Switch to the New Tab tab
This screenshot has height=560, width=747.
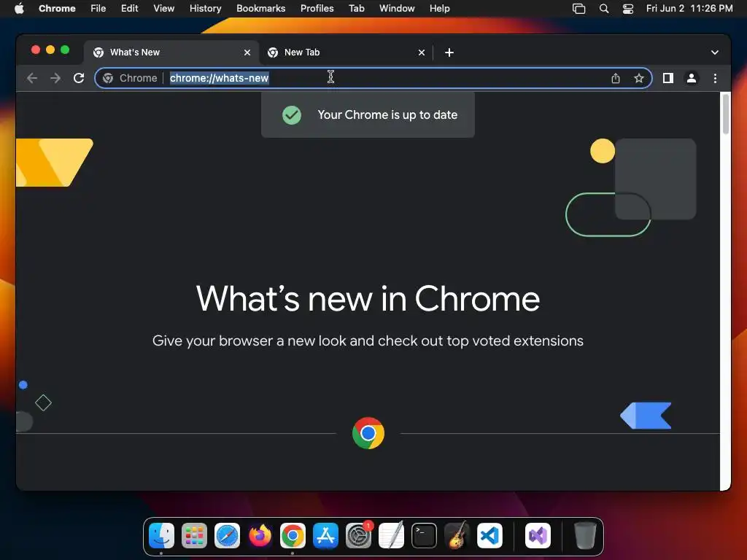point(346,52)
